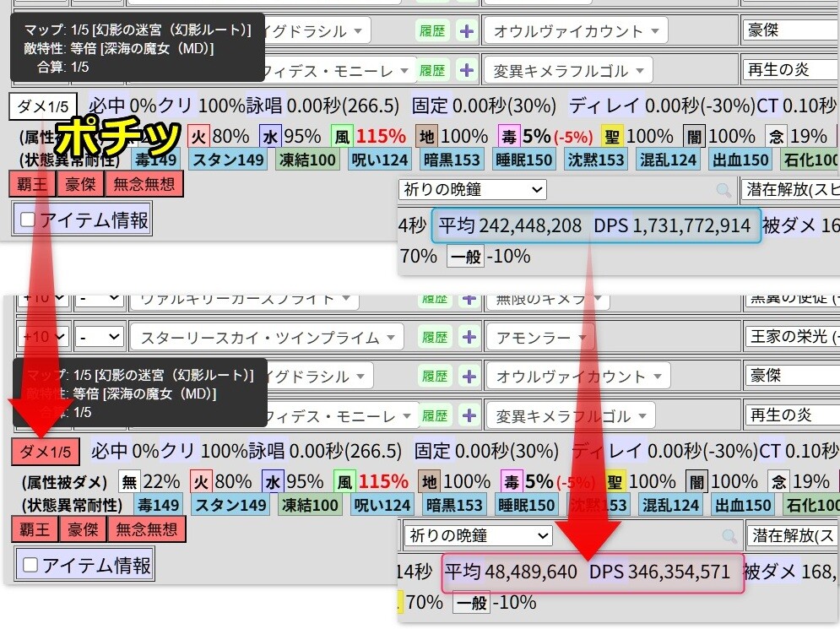Toggle the red-highlighted ダメ1/5 button
This screenshot has width=840, height=629.
(46, 452)
